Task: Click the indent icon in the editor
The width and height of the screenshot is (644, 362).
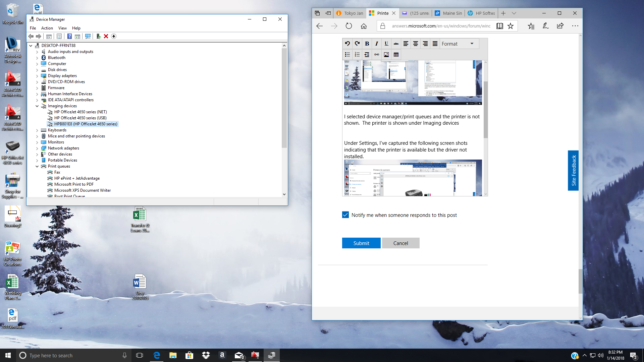Action: click(x=367, y=55)
